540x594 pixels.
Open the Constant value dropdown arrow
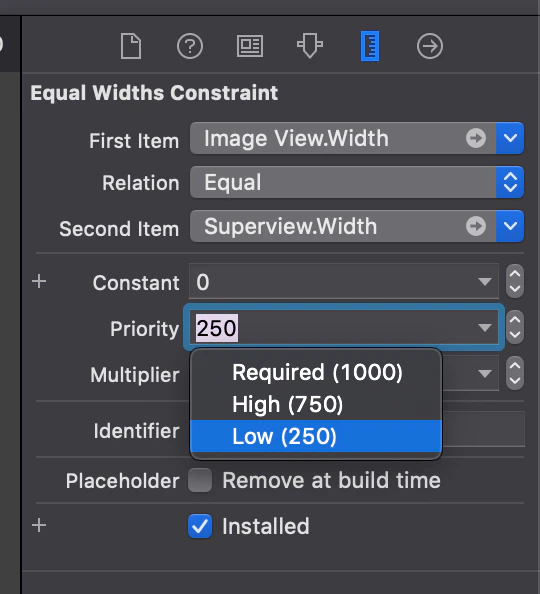point(485,282)
